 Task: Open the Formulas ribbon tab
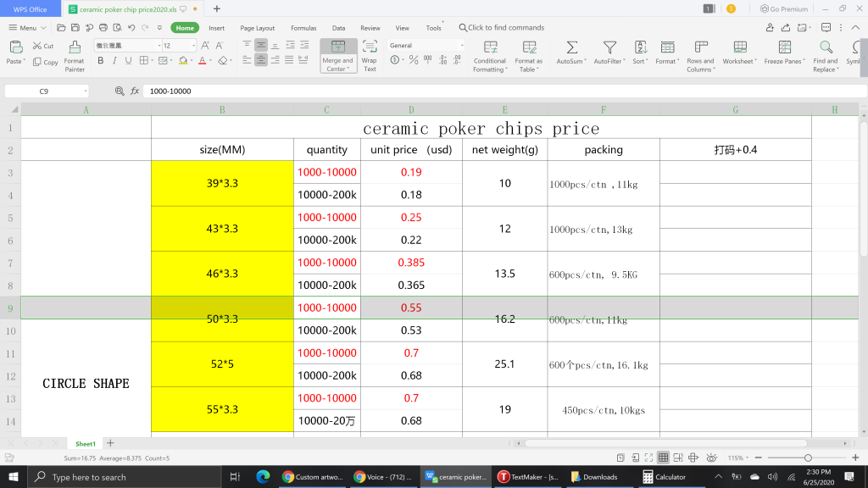tap(303, 28)
